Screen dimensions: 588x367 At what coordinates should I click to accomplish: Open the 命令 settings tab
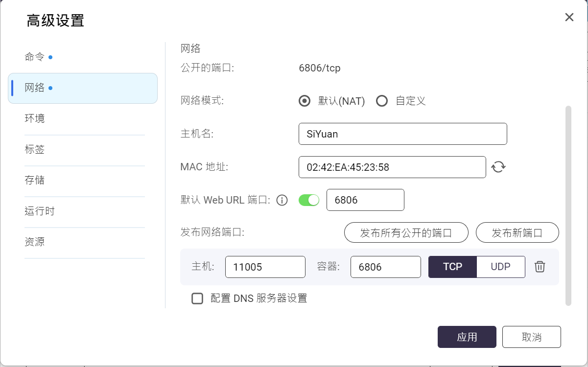[35, 57]
